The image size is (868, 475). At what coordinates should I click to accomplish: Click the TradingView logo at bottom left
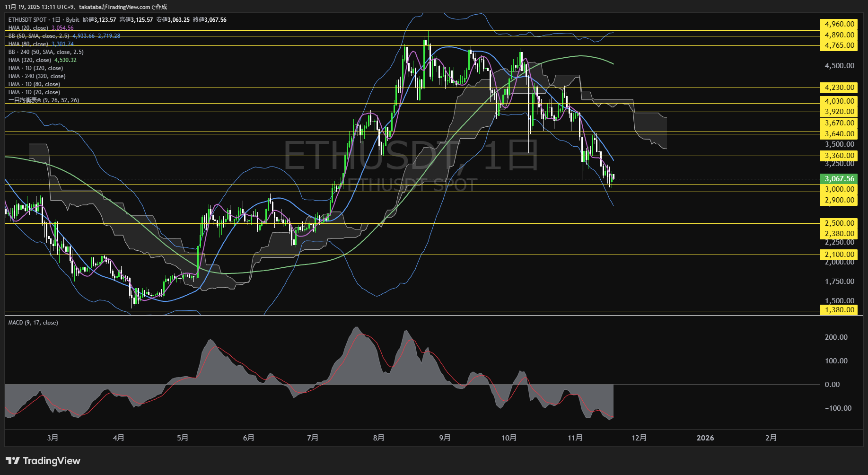(44, 460)
